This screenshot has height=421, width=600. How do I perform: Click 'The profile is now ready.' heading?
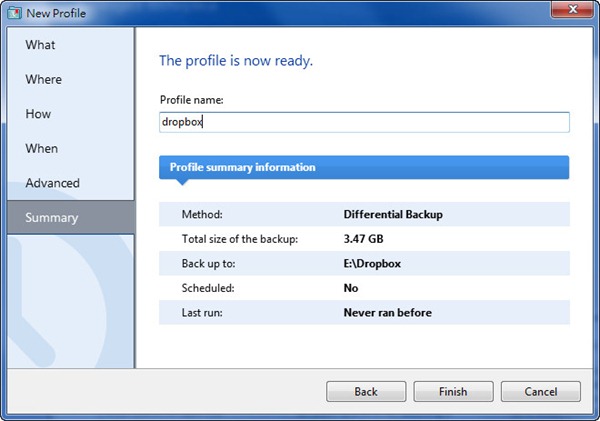point(236,60)
